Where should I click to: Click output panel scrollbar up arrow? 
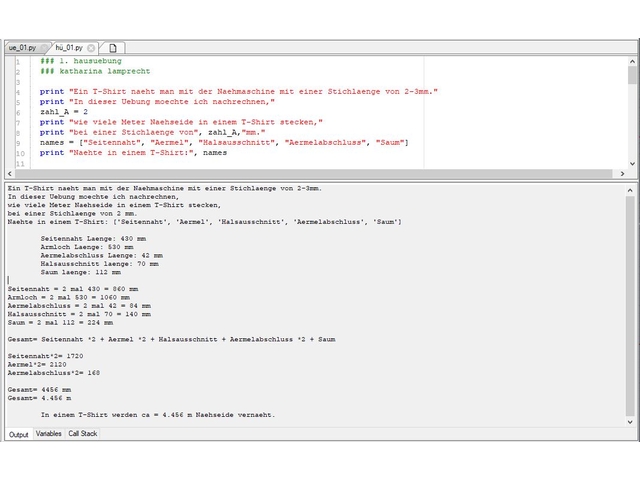tap(631, 190)
